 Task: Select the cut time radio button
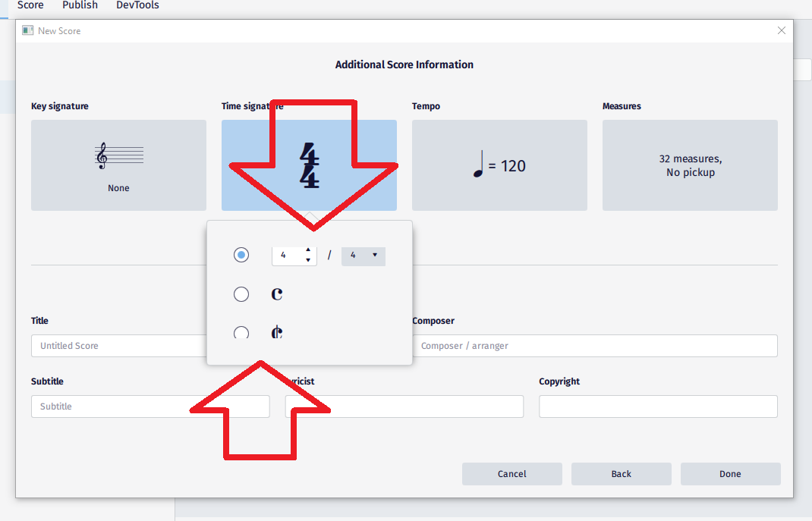[241, 332]
